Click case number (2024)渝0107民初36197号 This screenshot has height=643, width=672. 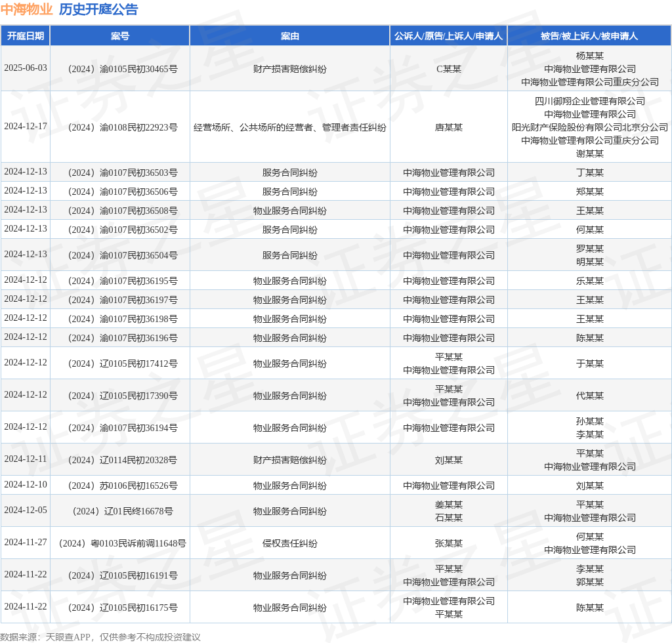123,300
